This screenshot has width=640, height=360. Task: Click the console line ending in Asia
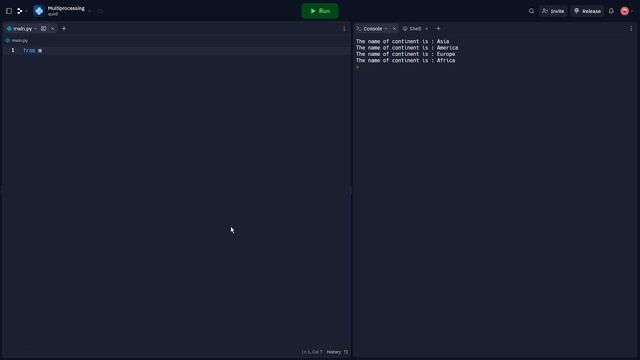pos(402,41)
